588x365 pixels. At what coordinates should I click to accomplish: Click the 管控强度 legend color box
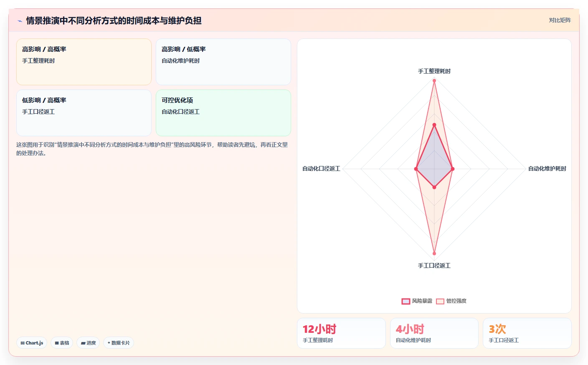tap(440, 301)
